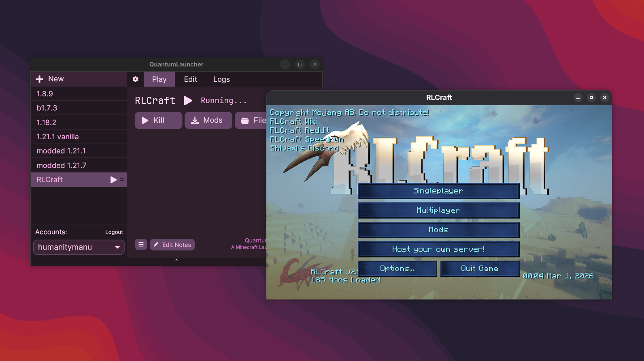Open Shivaxi's Discord link
Image resolution: width=644 pixels, height=361 pixels.
(x=304, y=148)
